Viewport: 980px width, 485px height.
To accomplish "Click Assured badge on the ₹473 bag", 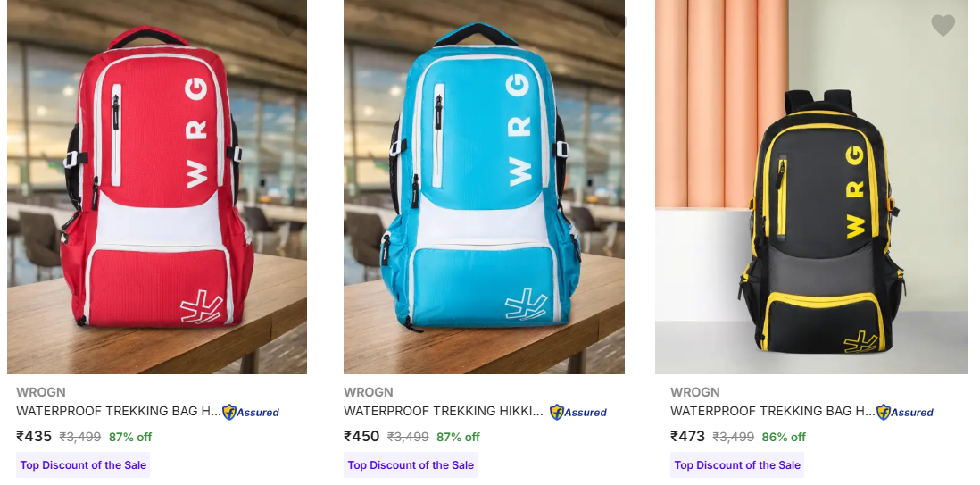I will [x=904, y=412].
